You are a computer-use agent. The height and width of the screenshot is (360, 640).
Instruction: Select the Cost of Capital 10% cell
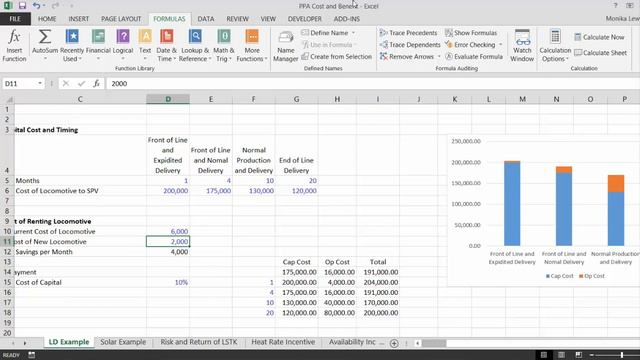[x=168, y=282]
